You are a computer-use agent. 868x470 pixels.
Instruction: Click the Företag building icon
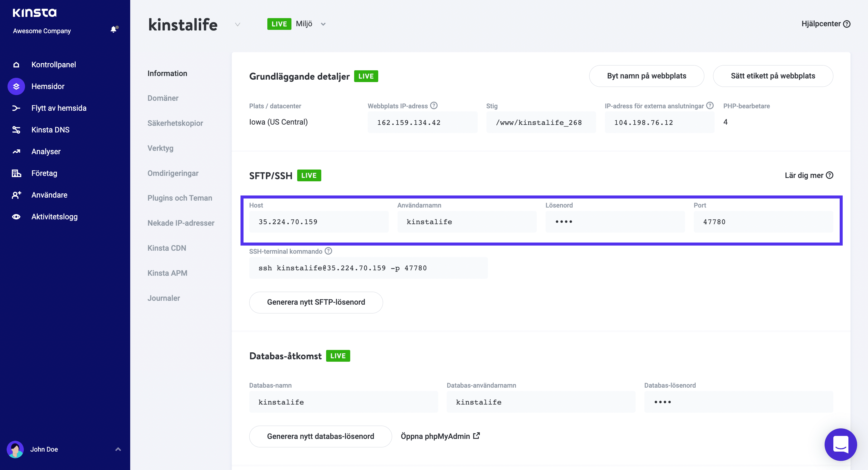pyautogui.click(x=16, y=173)
